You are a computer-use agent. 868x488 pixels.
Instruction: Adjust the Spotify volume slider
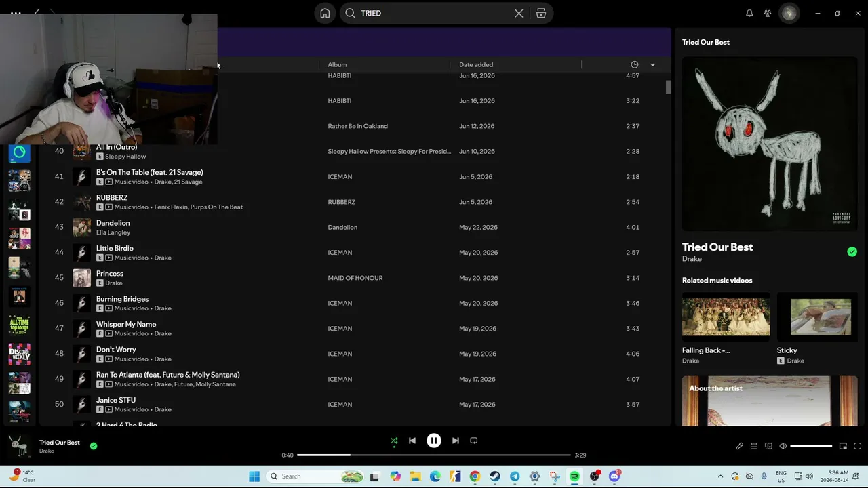tap(811, 446)
